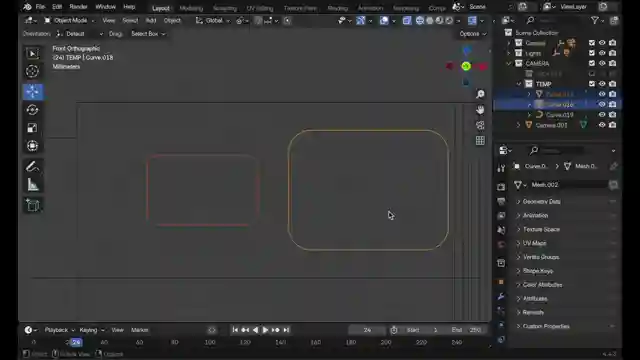Viewport: 640px width, 360px height.
Task: Hide Curve.019 using its eye icon
Action: click(x=602, y=115)
